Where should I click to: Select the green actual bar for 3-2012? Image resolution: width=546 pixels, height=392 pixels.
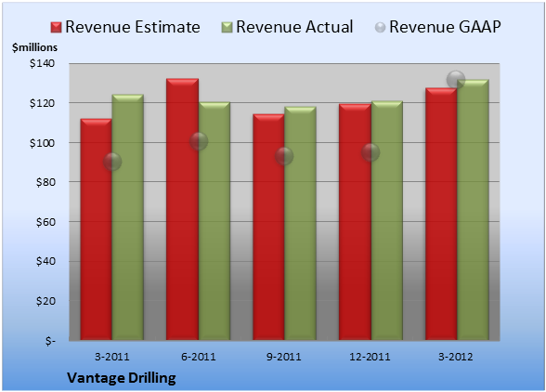click(473, 209)
